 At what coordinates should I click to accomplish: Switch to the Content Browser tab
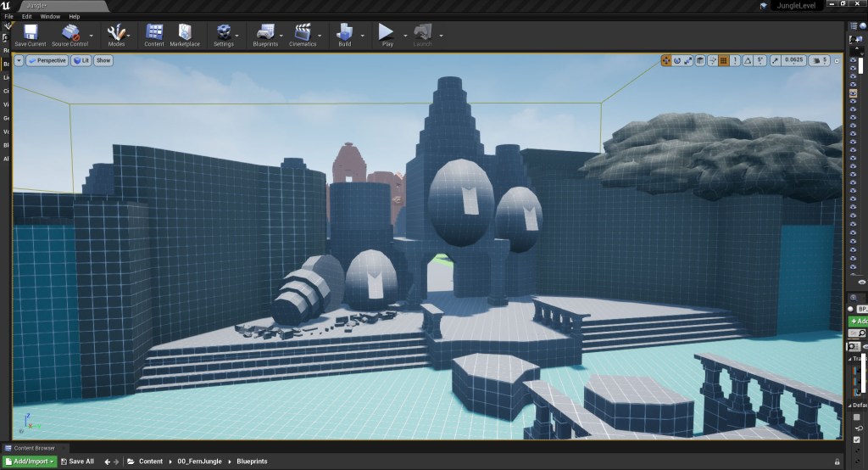click(x=34, y=448)
